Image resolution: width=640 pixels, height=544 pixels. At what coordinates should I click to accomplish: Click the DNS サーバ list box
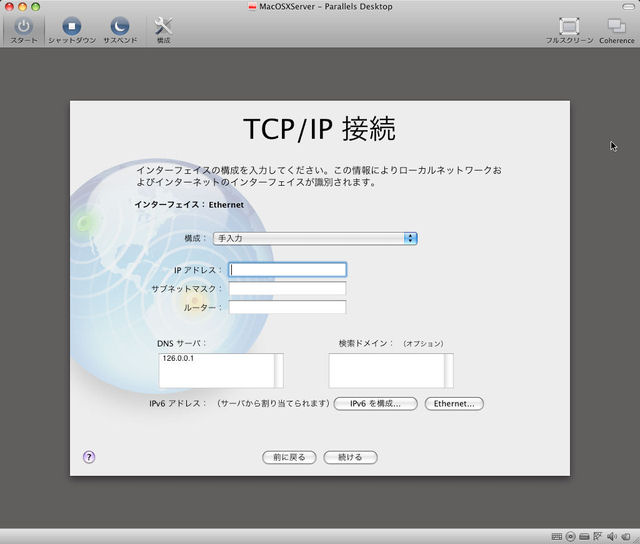point(221,371)
